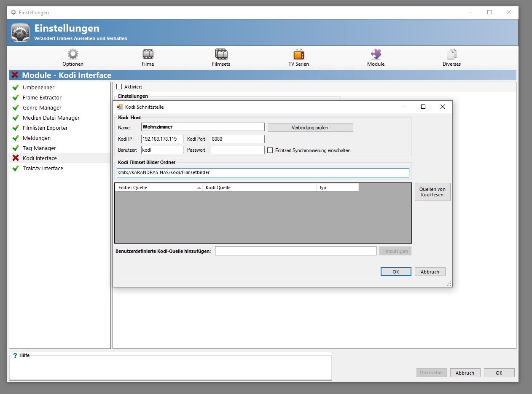This screenshot has height=394, width=532.
Task: Click the Name field containing Wohnzimmer
Action: click(203, 127)
